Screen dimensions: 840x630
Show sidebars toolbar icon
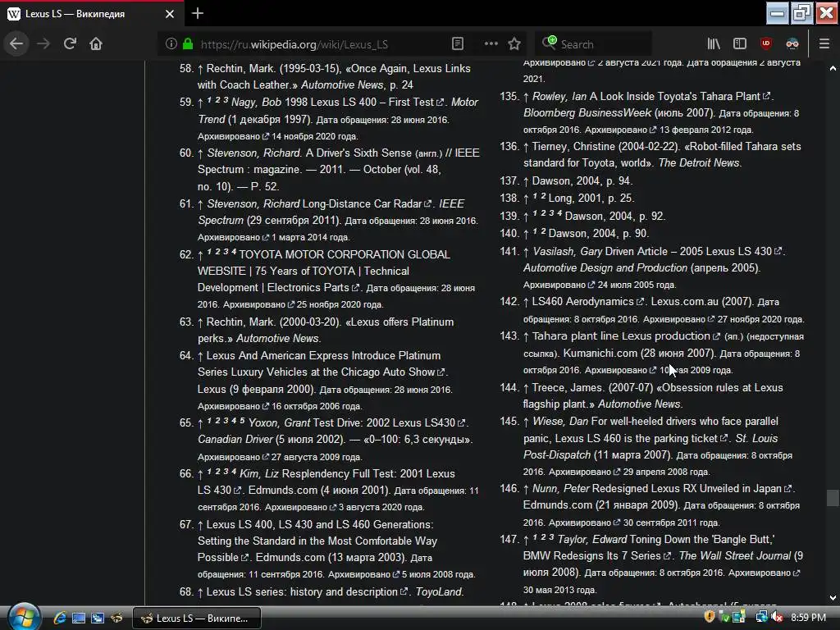click(x=740, y=43)
